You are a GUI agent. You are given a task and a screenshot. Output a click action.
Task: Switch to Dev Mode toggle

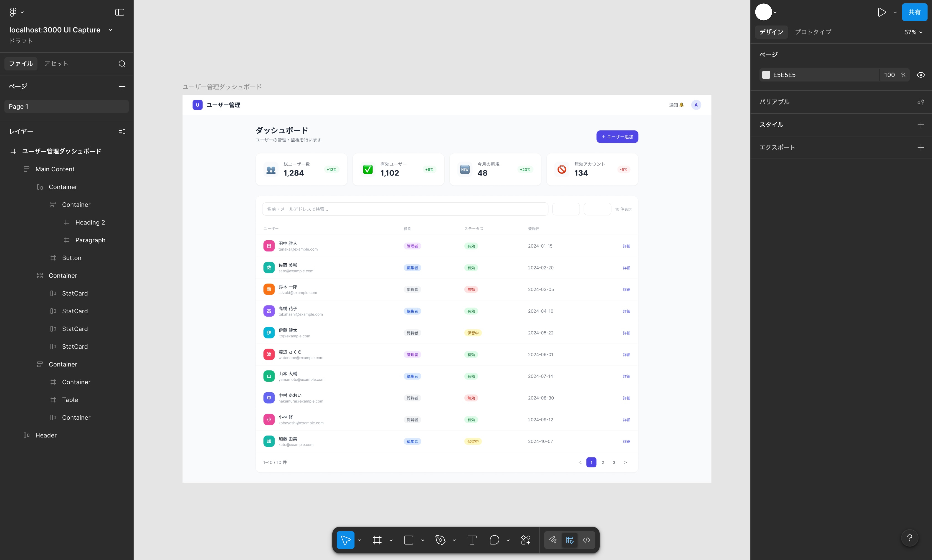586,540
